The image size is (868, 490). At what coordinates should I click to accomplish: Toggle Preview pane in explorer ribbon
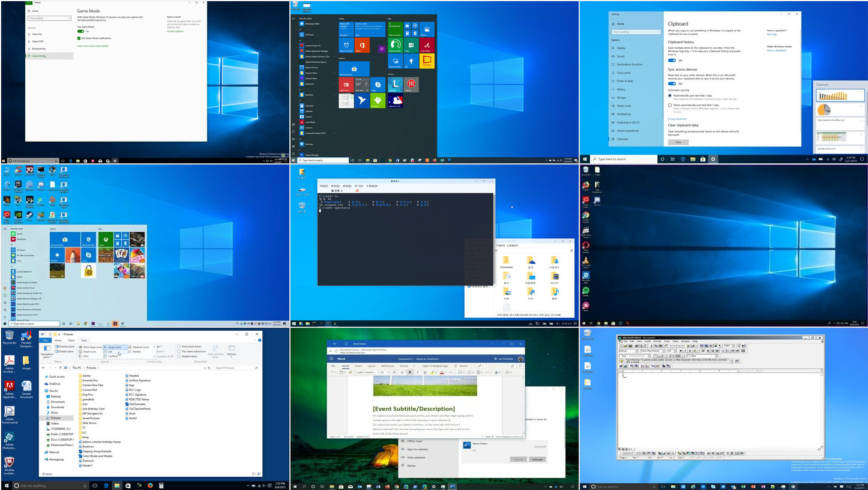click(65, 346)
